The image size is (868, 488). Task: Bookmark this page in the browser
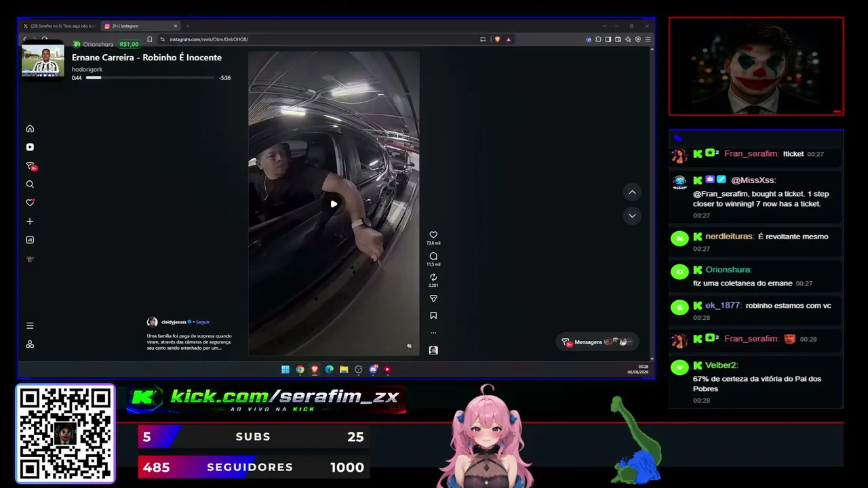pos(149,39)
